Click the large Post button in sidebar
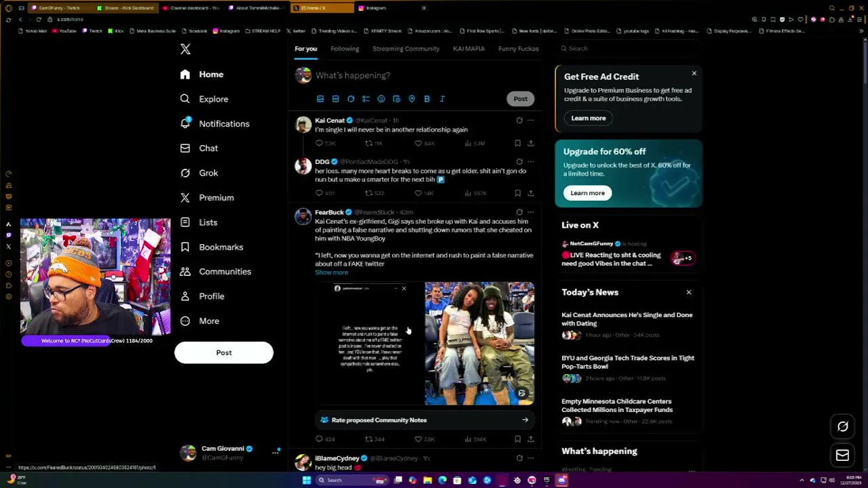 click(x=224, y=352)
